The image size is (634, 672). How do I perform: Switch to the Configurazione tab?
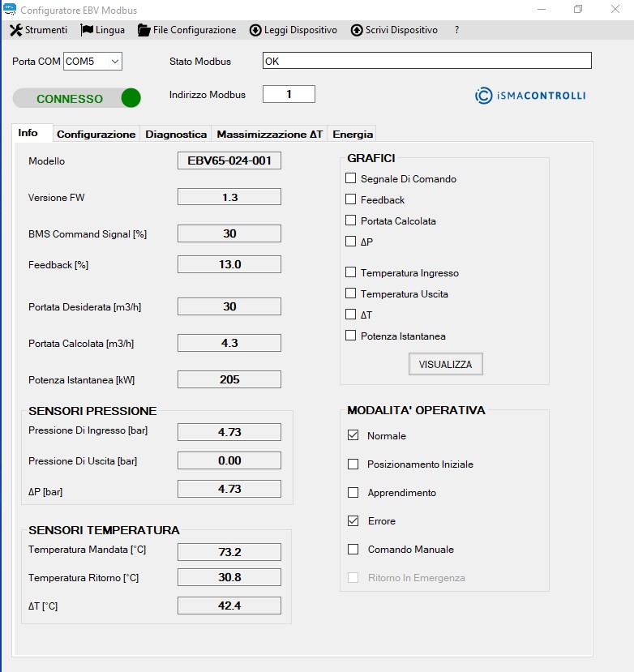click(x=96, y=134)
